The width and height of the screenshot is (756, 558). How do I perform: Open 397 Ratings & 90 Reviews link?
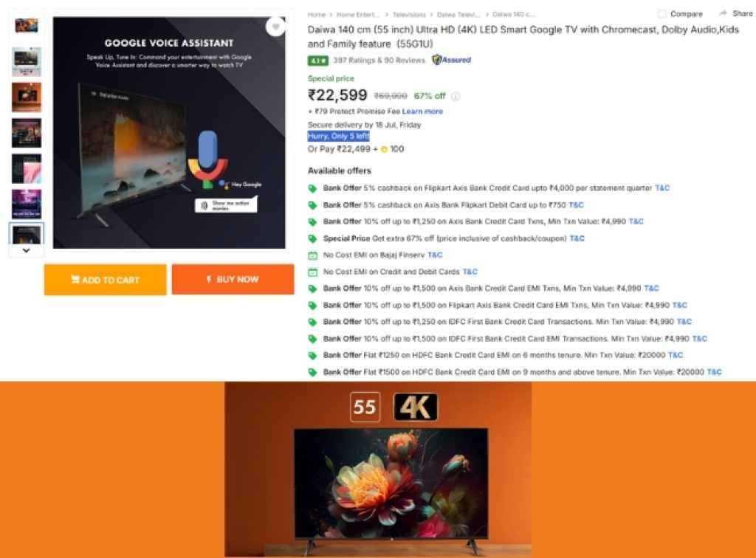tap(379, 61)
